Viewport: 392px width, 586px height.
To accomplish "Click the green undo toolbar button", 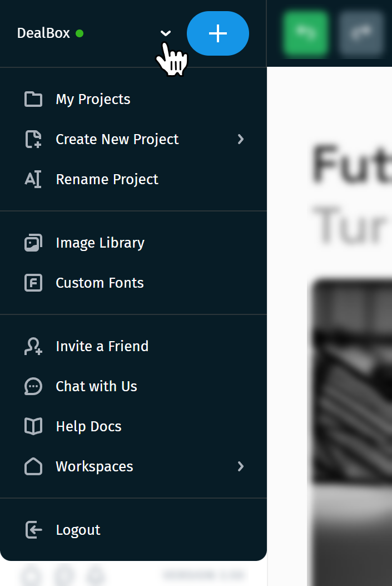I will (305, 33).
